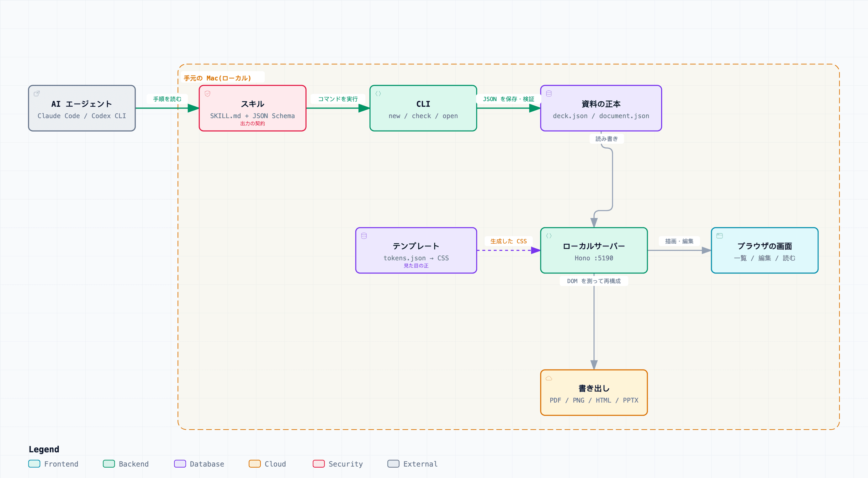This screenshot has height=478, width=868.
Task: Click the JSON を保存・検証 edge label
Action: (509, 99)
